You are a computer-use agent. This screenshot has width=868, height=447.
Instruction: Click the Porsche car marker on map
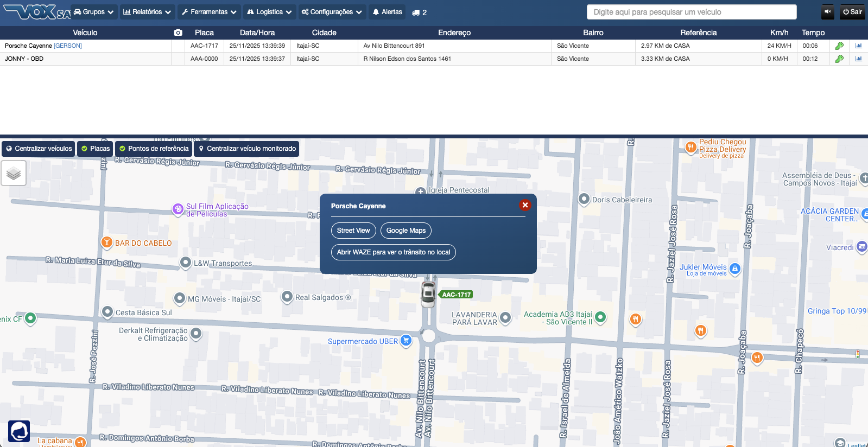428,294
